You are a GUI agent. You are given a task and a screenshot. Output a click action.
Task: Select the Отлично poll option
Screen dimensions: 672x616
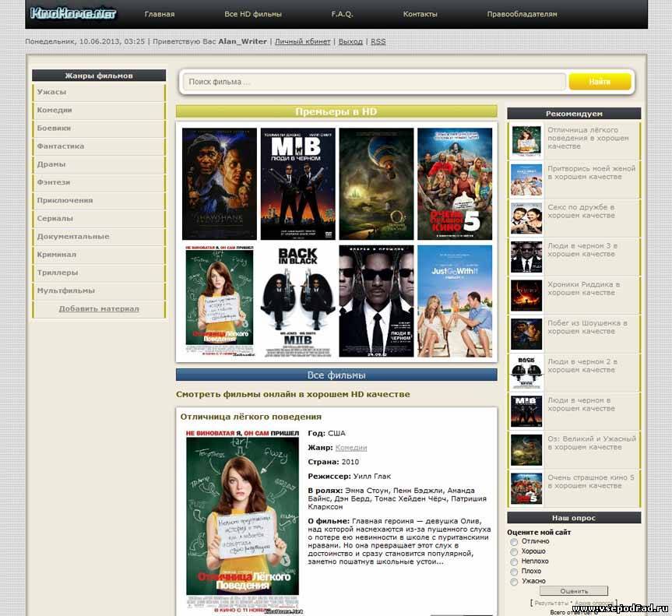[514, 542]
